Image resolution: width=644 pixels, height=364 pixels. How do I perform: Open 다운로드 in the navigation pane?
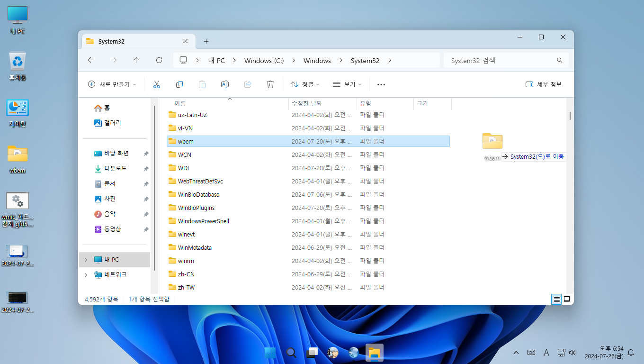click(x=110, y=169)
